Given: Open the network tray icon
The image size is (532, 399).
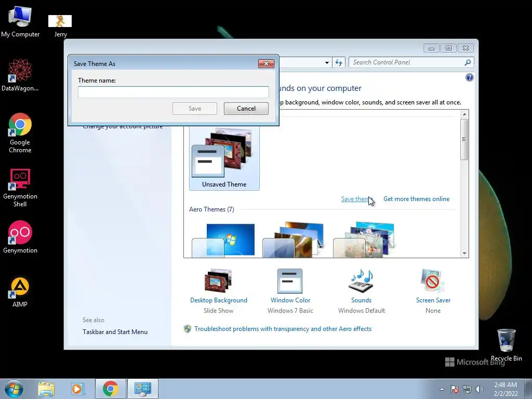Looking at the screenshot, I should (467, 389).
